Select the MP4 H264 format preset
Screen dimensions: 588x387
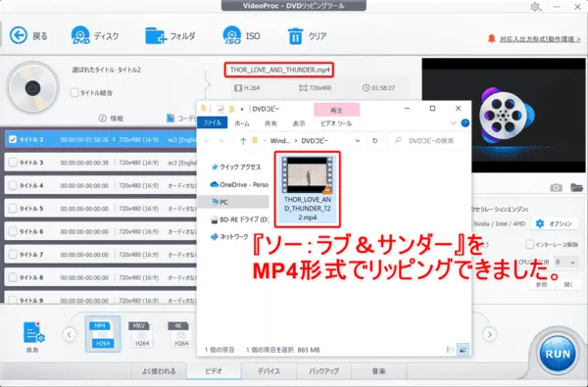(103, 334)
